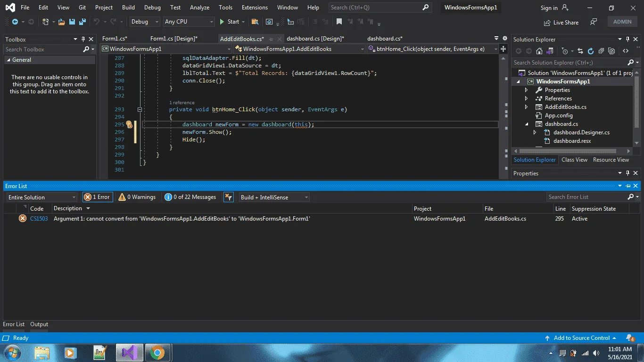Click the Find in Files icon
This screenshot has width=644, height=362.
coord(255,22)
